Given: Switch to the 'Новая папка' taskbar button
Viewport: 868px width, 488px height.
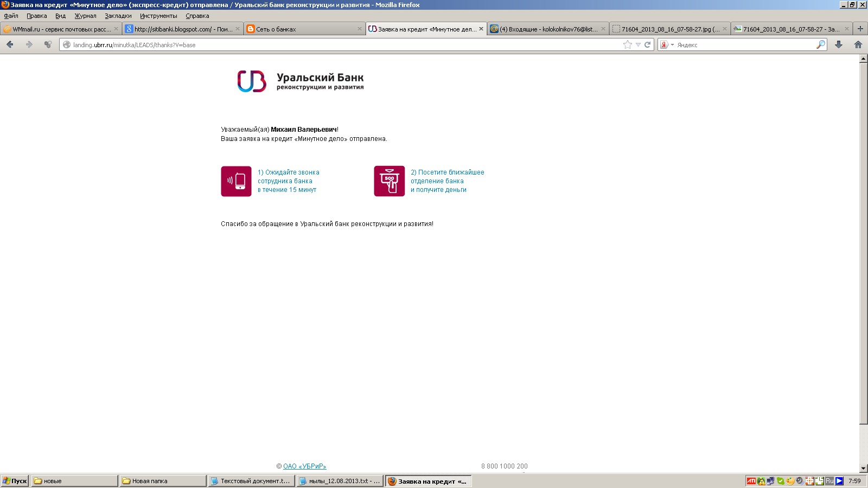Looking at the screenshot, I should tap(163, 481).
